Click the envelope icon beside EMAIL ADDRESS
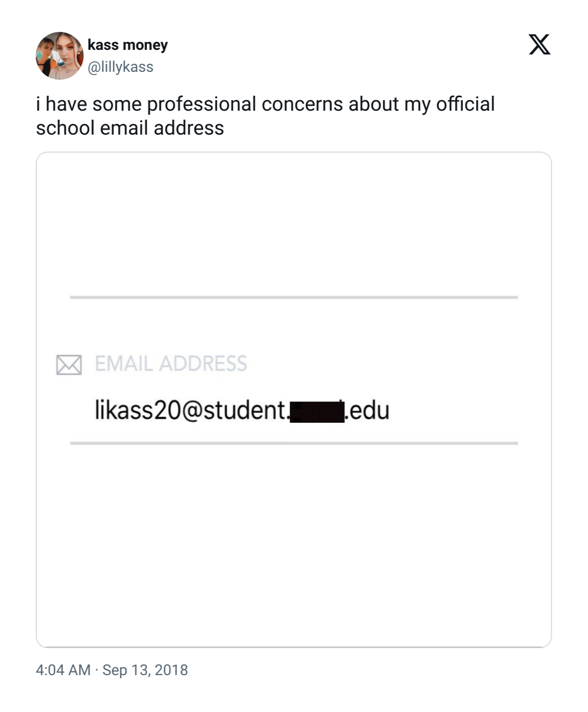The width and height of the screenshot is (588, 712). pyautogui.click(x=69, y=364)
